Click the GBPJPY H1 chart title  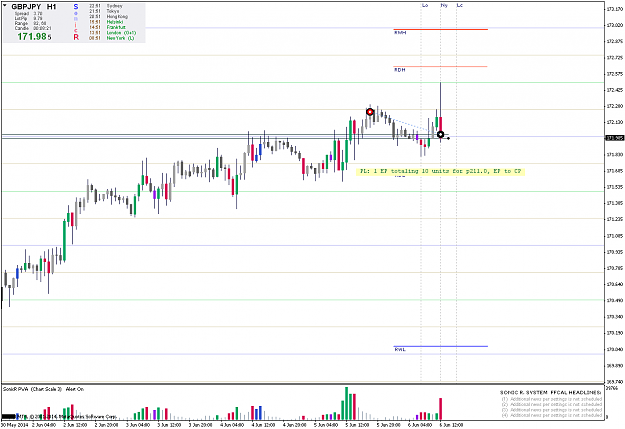[33, 7]
